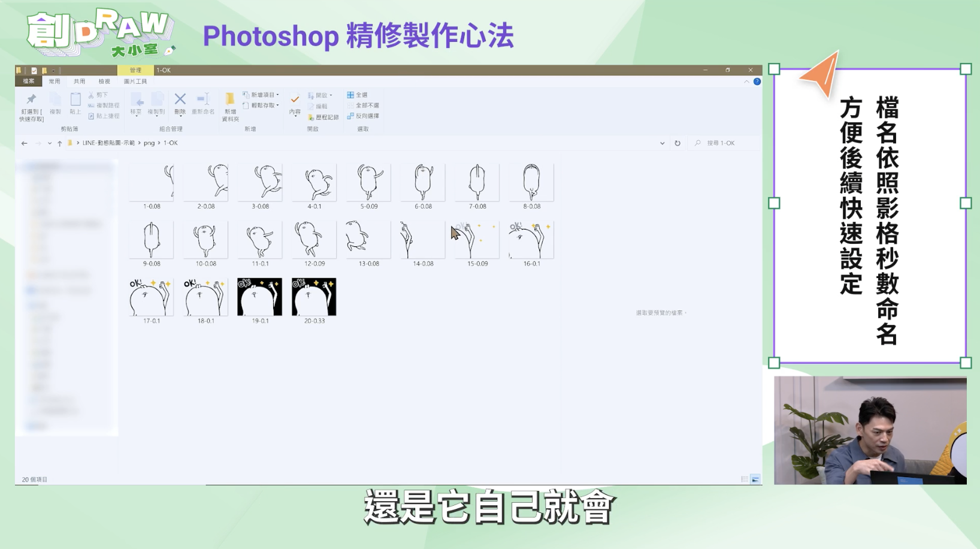Switch to large icons view in status bar
Viewport: 980px width, 549px height.
[755, 479]
